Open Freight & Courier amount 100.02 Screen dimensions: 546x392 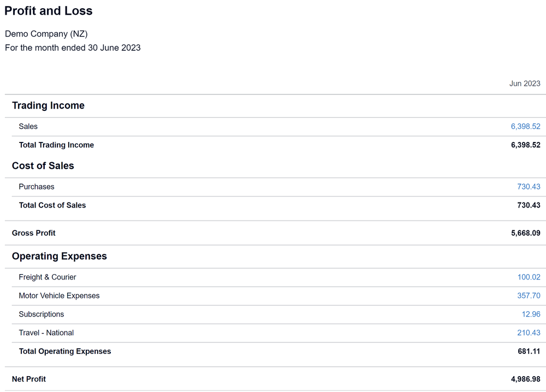click(529, 277)
